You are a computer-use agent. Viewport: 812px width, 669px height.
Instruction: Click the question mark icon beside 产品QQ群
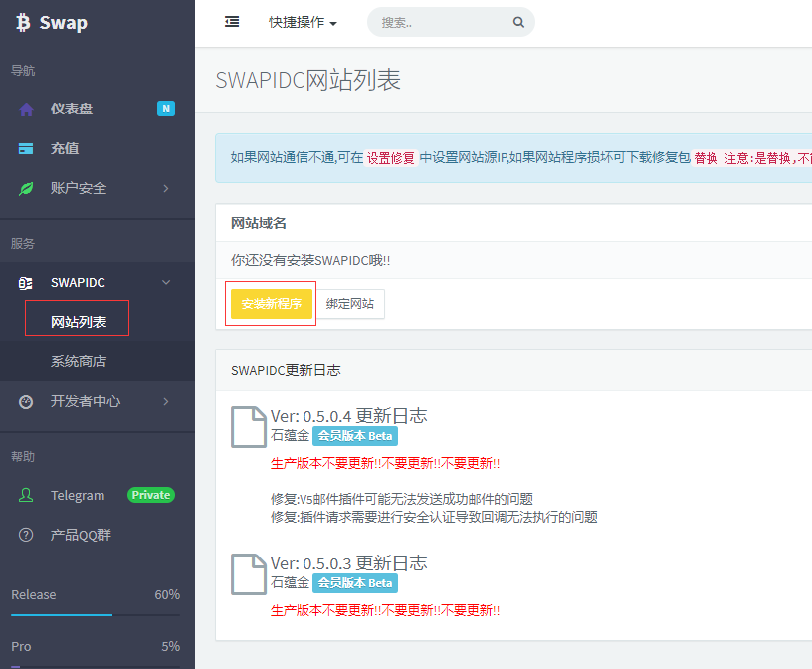point(26,535)
